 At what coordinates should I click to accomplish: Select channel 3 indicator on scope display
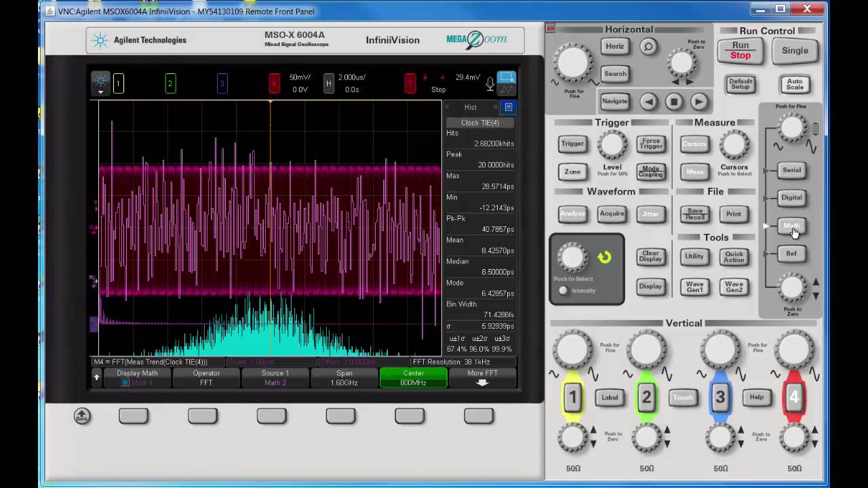point(222,84)
